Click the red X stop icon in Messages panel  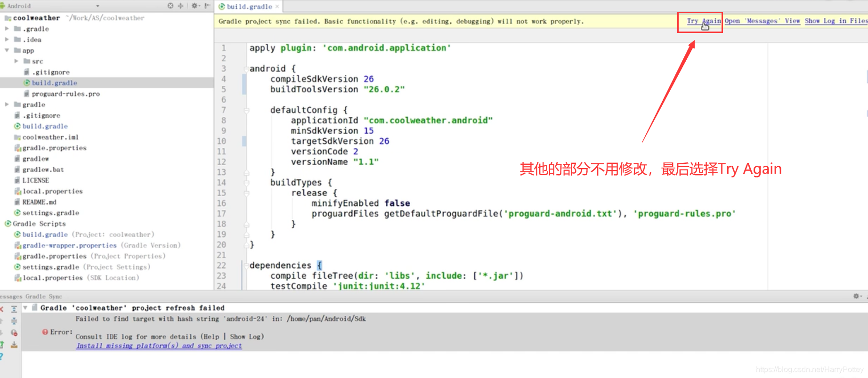click(x=1, y=309)
